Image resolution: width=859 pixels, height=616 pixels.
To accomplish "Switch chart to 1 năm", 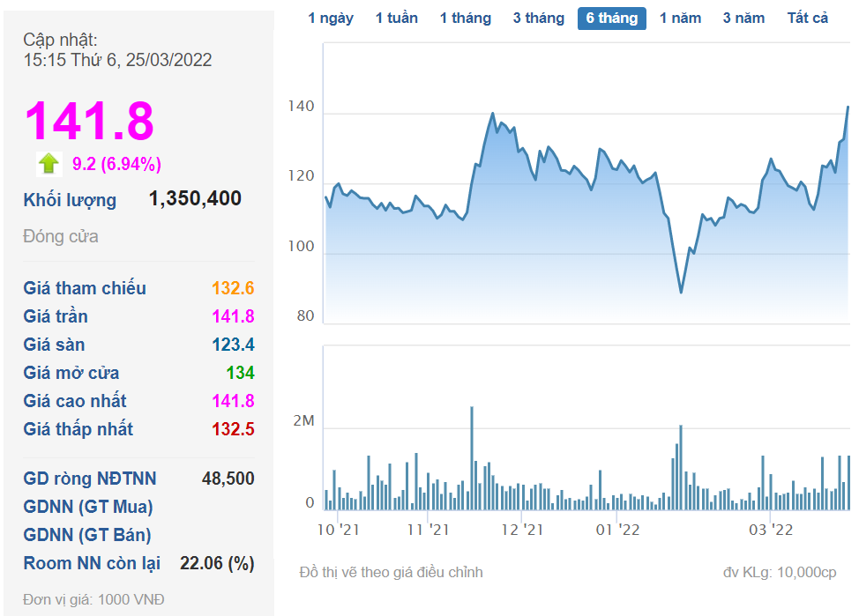I will (680, 19).
